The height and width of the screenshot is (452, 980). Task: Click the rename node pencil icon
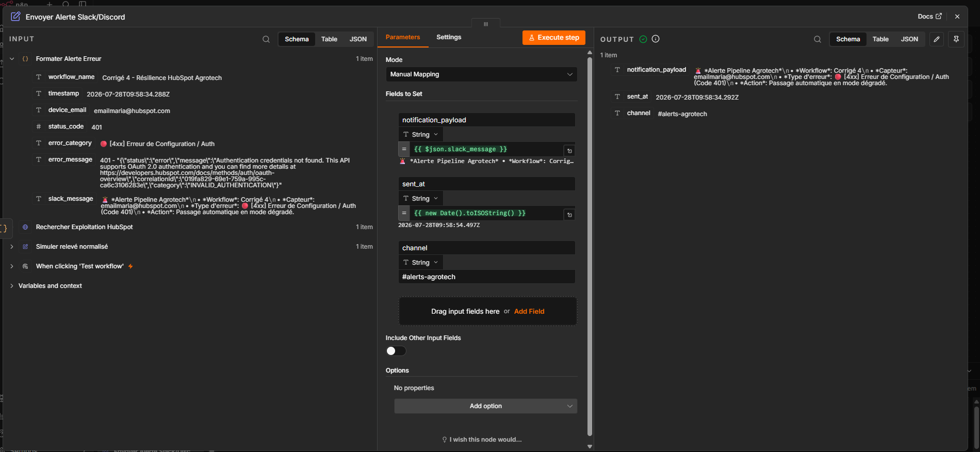[15, 17]
